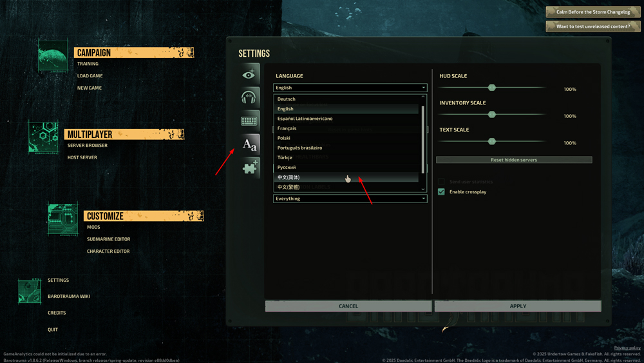The image size is (644, 363).
Task: Click the Campaign header
Action: click(x=134, y=53)
